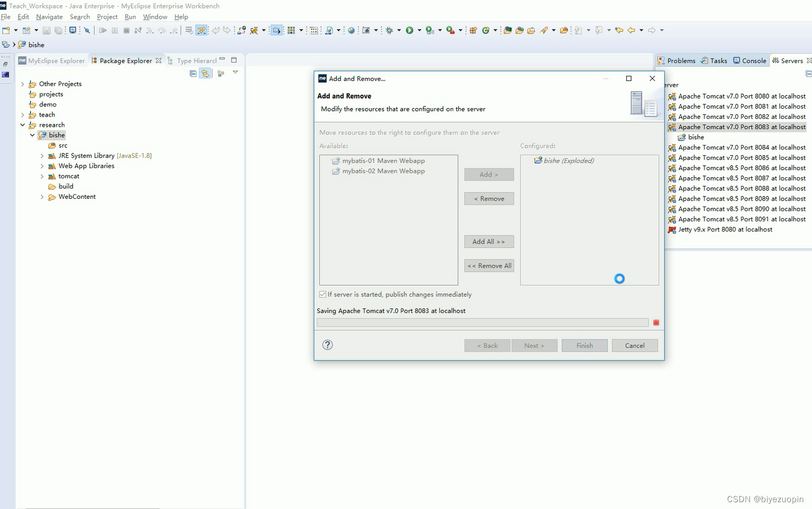Expand the teach project node

(23, 115)
